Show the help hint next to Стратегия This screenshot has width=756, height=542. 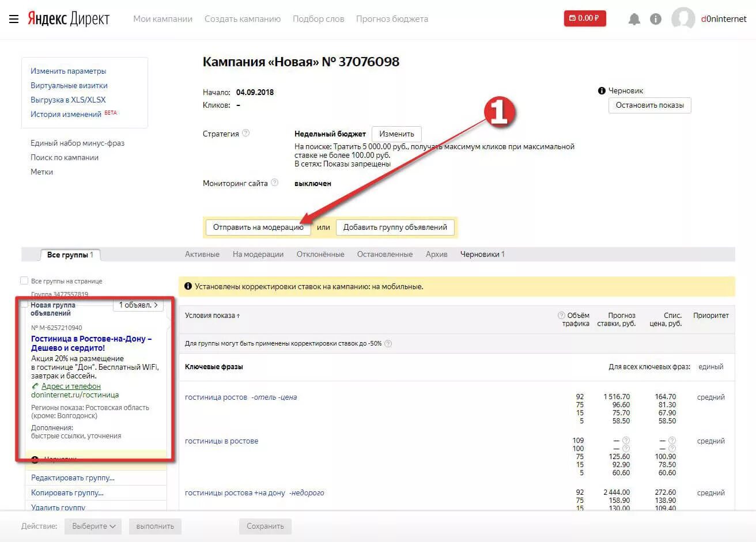tap(246, 133)
